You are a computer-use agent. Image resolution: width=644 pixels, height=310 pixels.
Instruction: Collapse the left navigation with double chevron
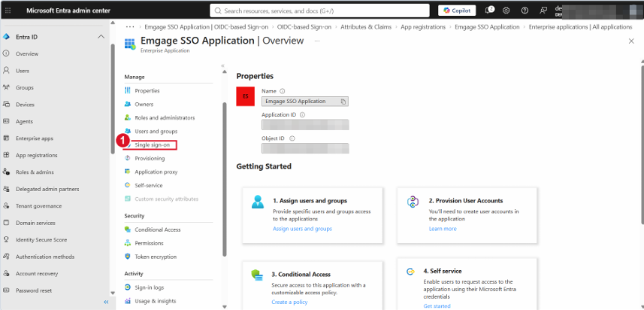point(106,302)
